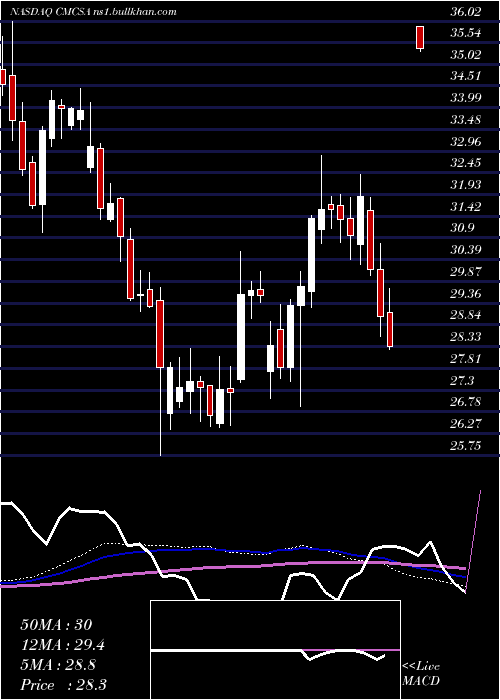Select the 35.54 price axis label
Viewport: 500px width, 700px height.
pos(466,33)
